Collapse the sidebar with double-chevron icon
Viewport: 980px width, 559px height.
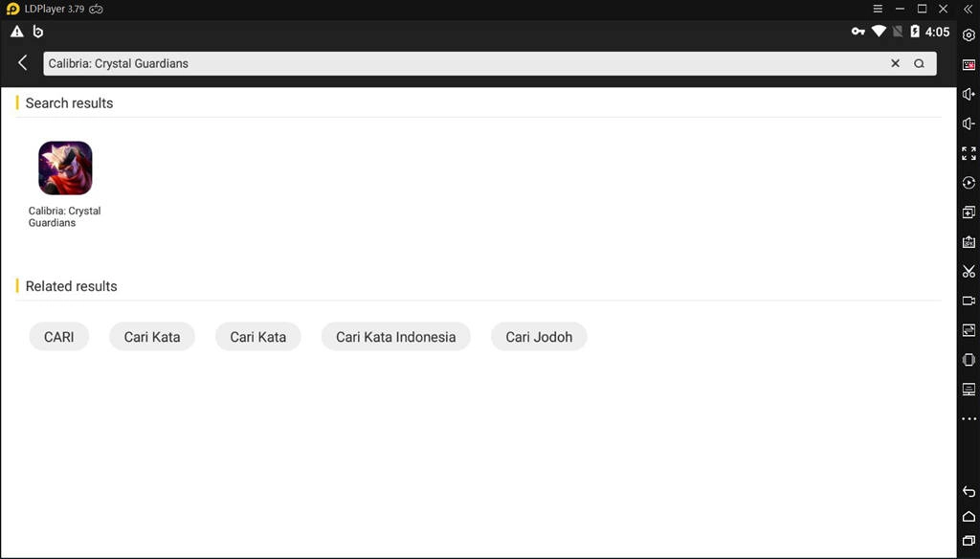pos(968,9)
